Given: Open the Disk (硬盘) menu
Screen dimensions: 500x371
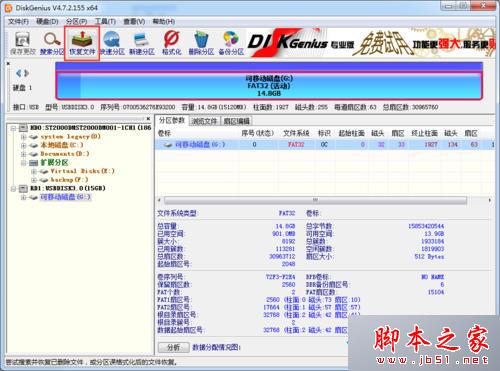Looking at the screenshot, I should pyautogui.click(x=47, y=22).
